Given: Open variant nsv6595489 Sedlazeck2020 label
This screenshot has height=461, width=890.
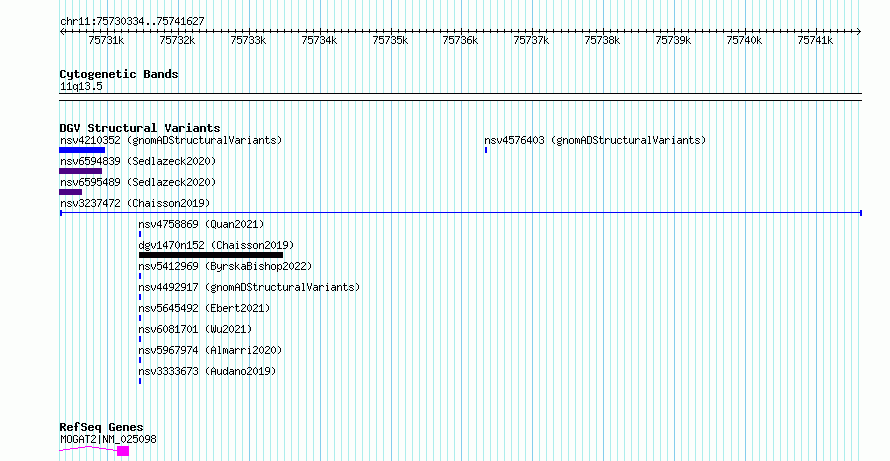Looking at the screenshot, I should click(138, 182).
